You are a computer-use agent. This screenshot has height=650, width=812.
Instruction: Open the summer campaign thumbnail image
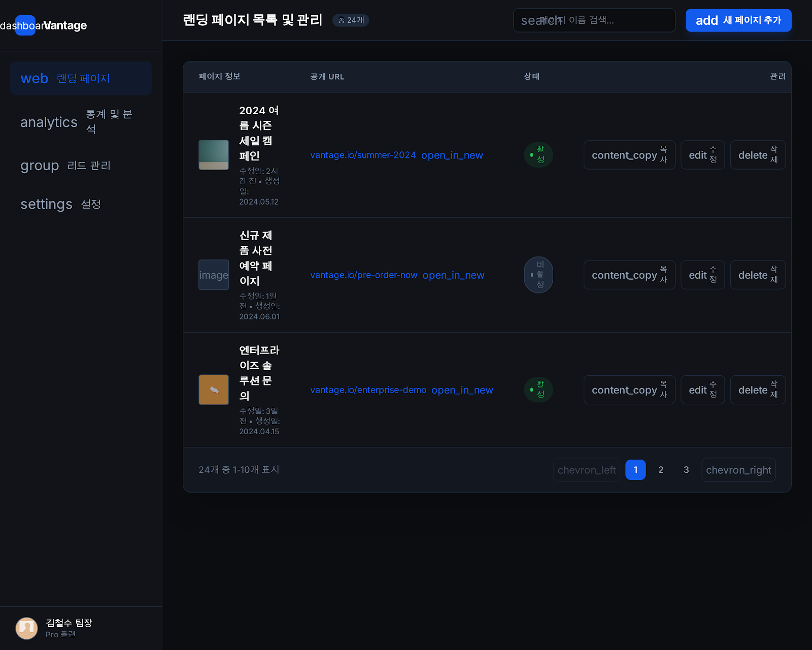(214, 155)
